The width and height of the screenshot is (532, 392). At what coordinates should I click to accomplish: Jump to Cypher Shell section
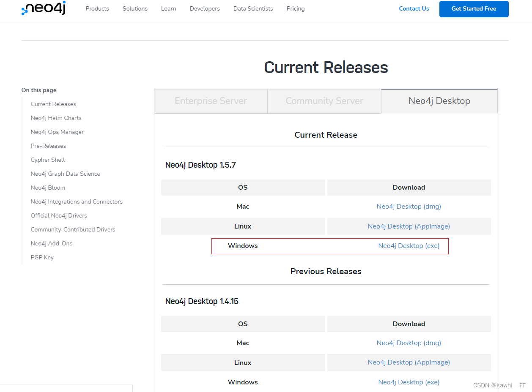coord(48,160)
